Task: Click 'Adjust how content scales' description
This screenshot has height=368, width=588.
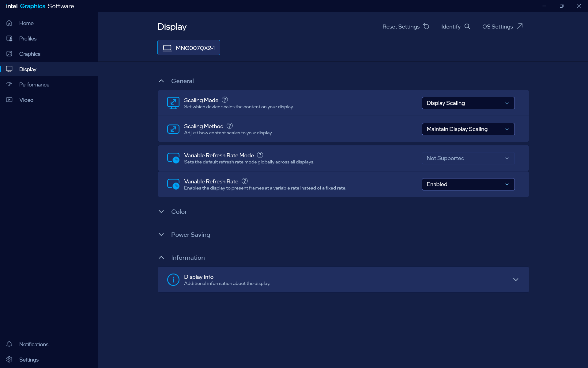Action: [228, 133]
